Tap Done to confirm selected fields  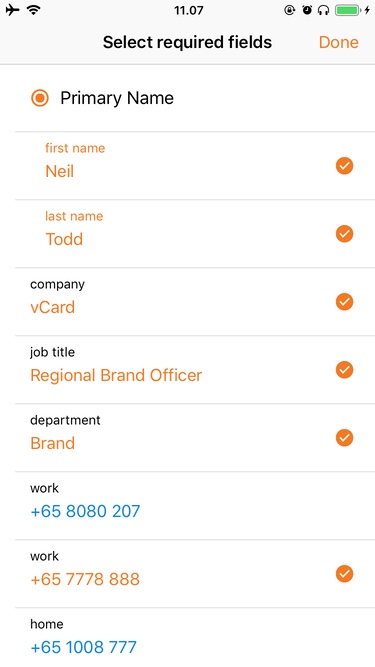[339, 42]
